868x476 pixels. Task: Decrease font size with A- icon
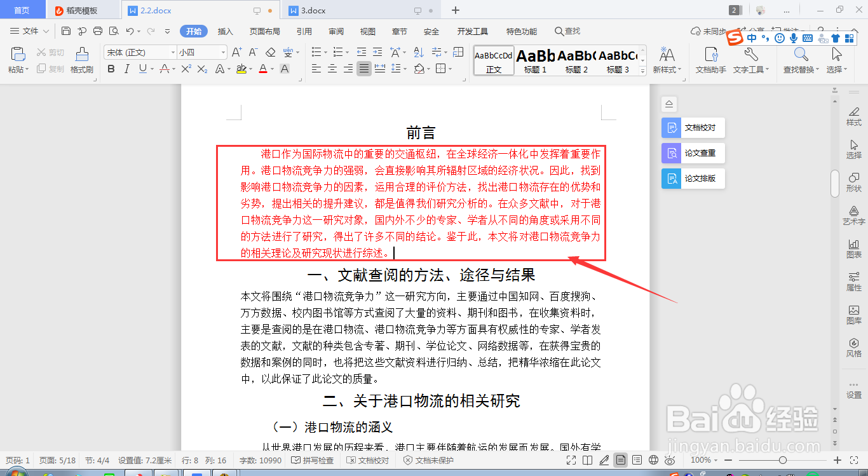(x=253, y=52)
